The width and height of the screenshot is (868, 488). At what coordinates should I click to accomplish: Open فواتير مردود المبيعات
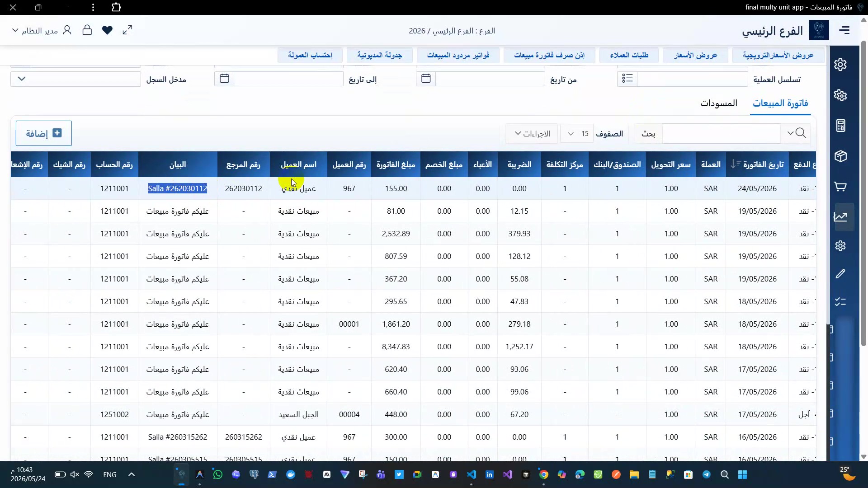[x=458, y=55]
